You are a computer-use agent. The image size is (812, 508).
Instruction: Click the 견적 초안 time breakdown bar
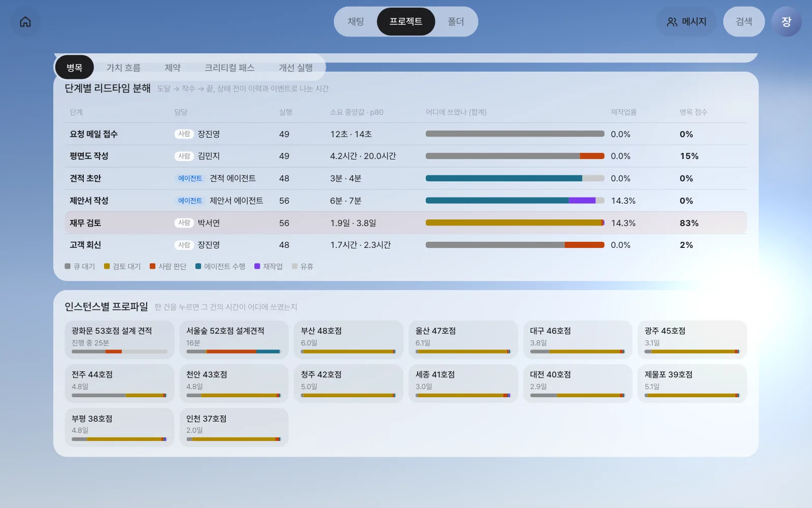click(x=515, y=178)
